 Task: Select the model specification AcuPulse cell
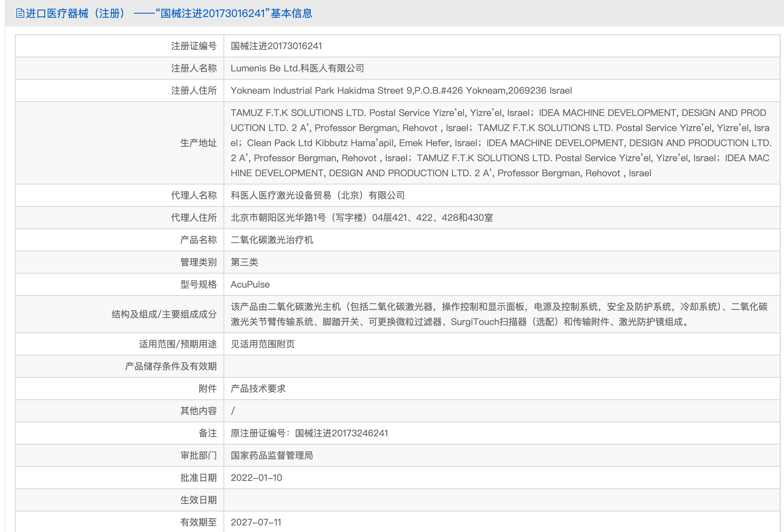250,284
